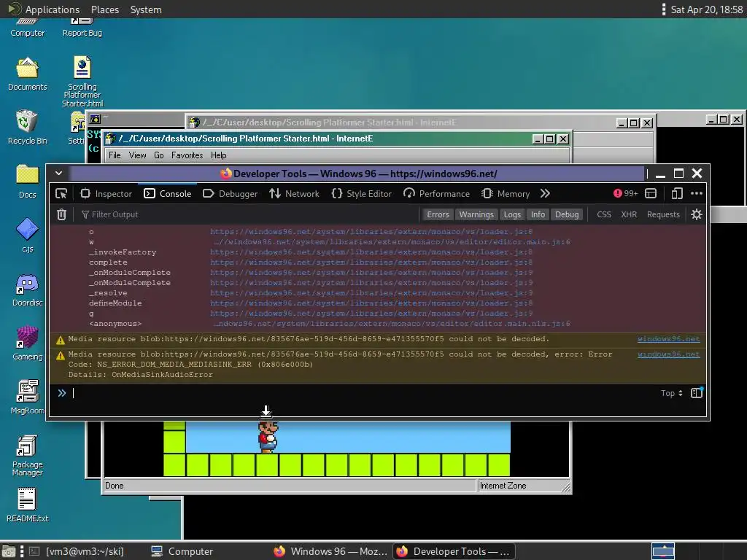Click the _invokeFactory loader.js stack link

(x=371, y=252)
